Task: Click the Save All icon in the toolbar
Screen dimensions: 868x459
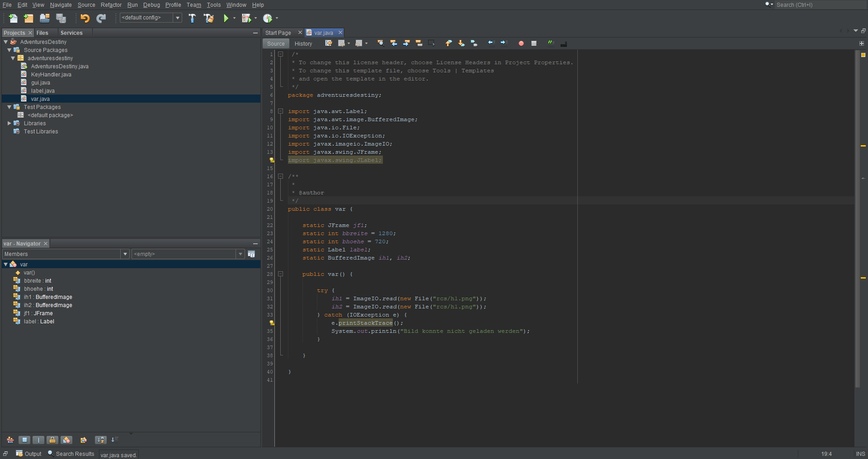Action: click(x=61, y=18)
